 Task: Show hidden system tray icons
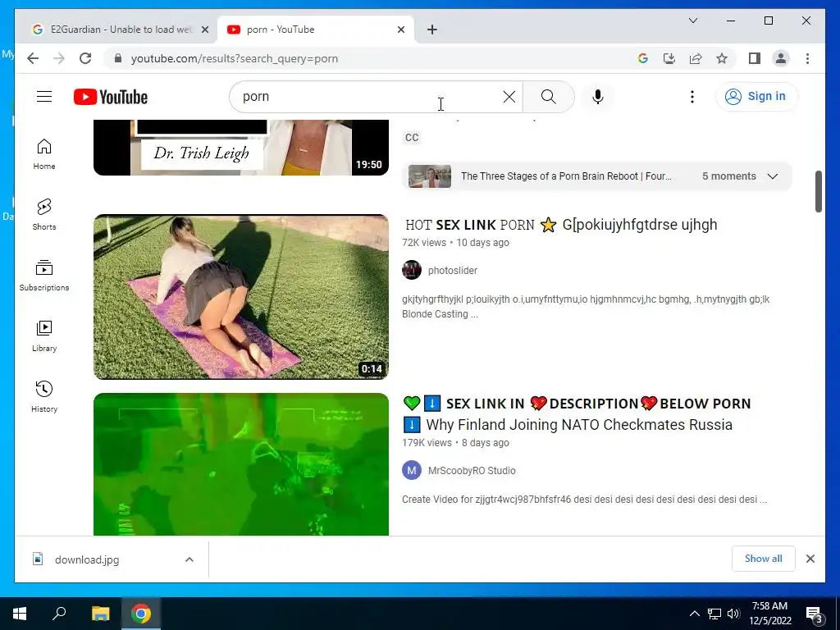tap(694, 614)
